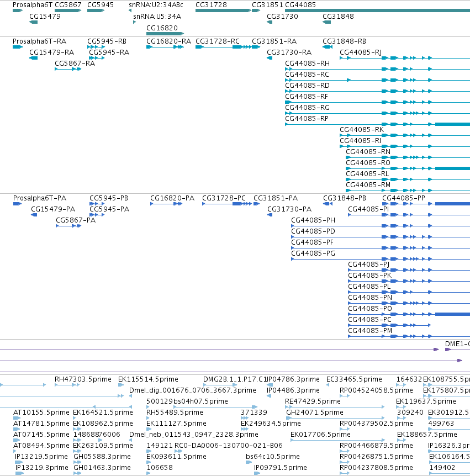Click the CG5945 gene label
470x476 pixels.
coord(101,5)
